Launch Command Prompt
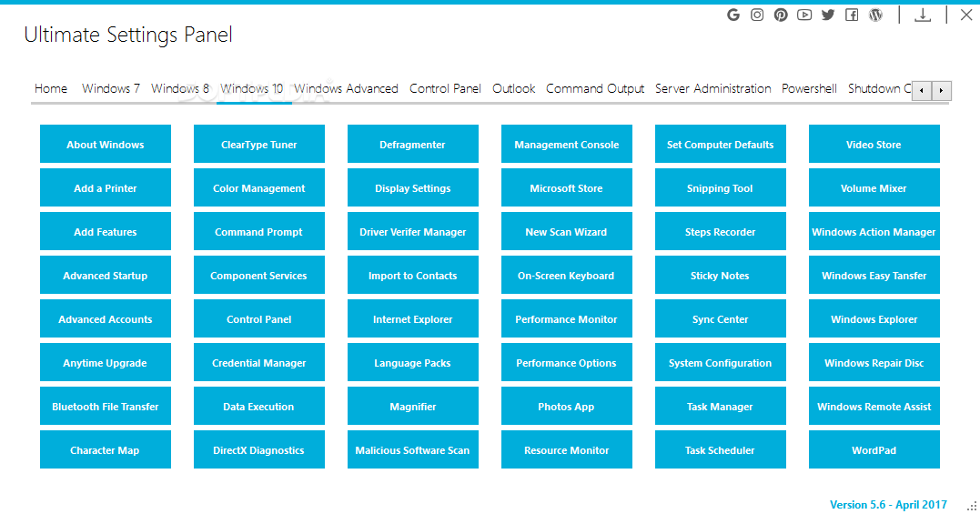The width and height of the screenshot is (980, 514). coord(259,232)
